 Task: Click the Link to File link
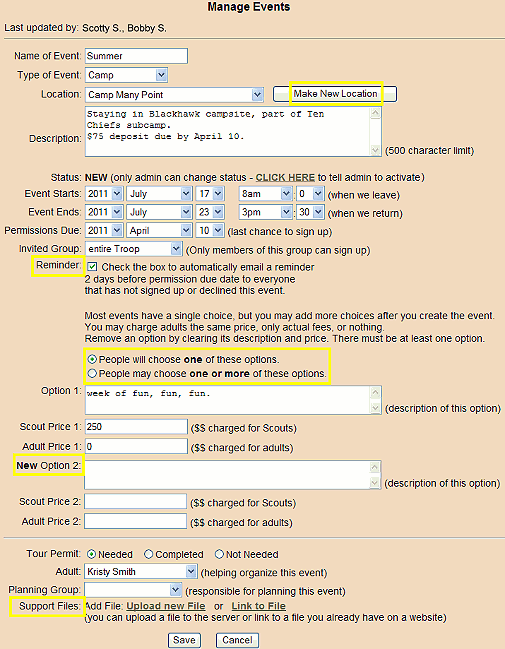[258, 606]
